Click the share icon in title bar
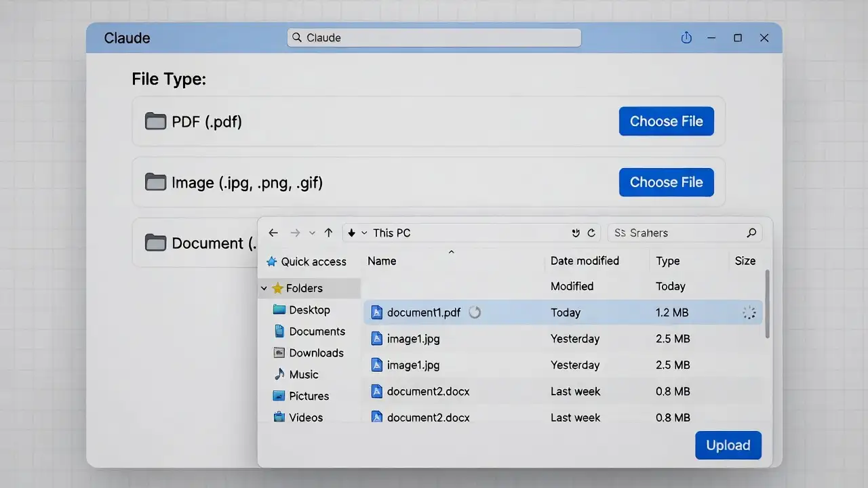 coord(686,38)
